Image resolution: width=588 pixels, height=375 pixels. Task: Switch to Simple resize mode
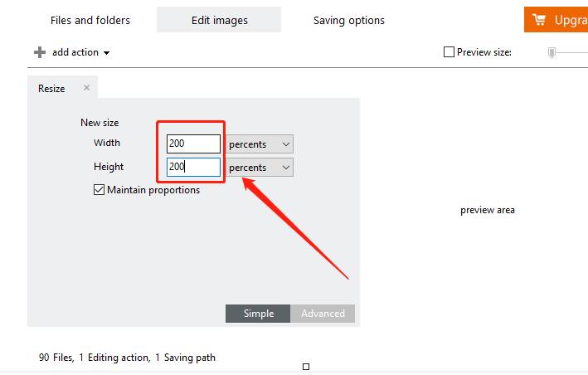[x=258, y=314]
